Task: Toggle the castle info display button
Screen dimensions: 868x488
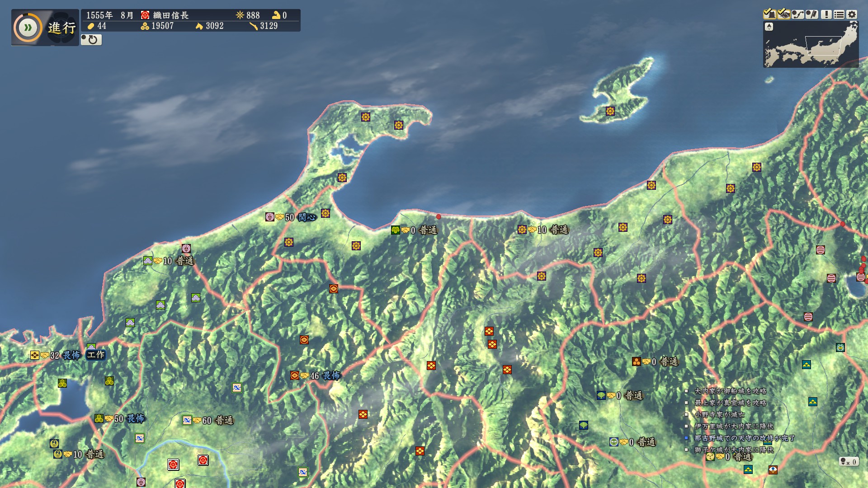Action: click(769, 14)
